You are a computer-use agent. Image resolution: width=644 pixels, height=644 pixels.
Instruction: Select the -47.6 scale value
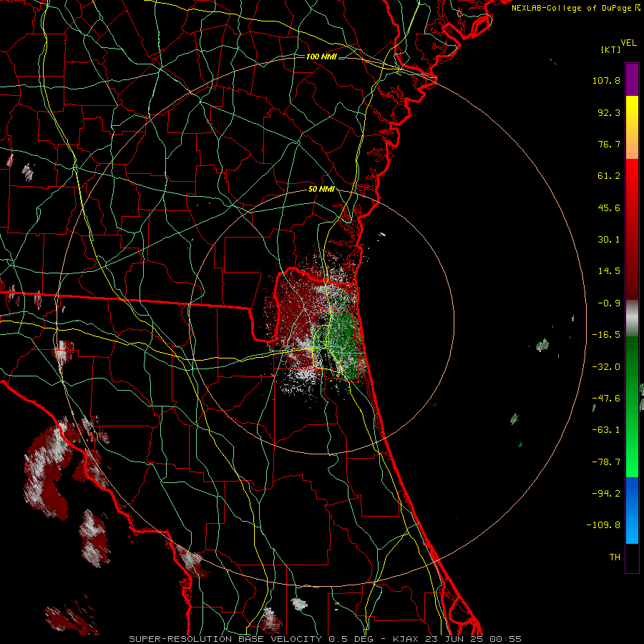tap(606, 399)
